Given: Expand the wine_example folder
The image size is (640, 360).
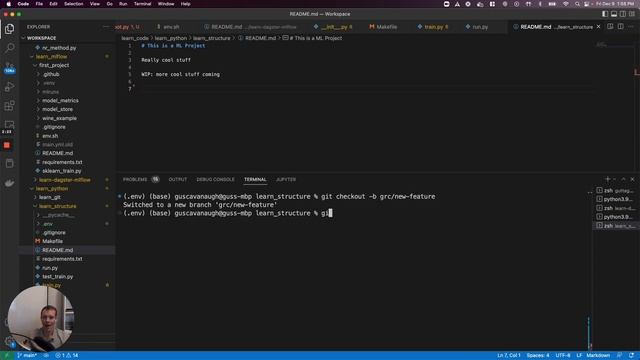Looking at the screenshot, I should pos(59,118).
